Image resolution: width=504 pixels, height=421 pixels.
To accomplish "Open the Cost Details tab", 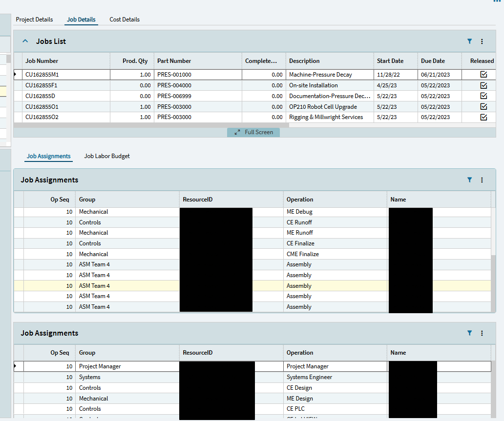I will 125,20.
